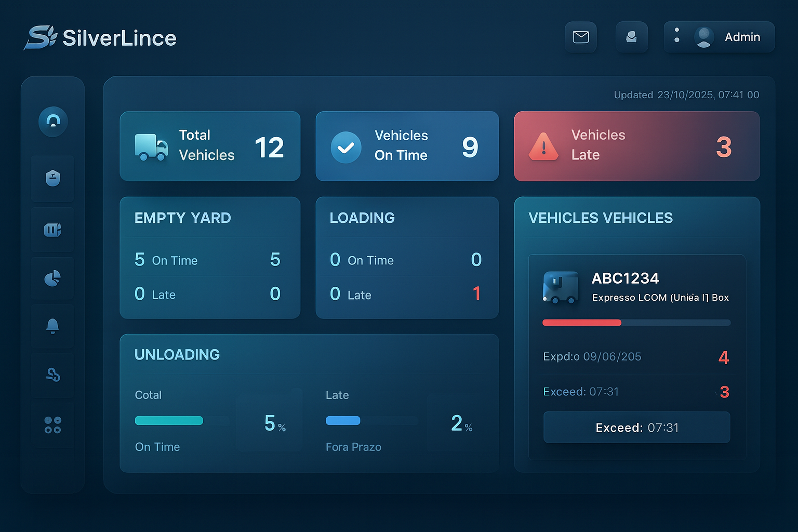798x532 pixels.
Task: Click the headset icon at sidebar top
Action: [x=53, y=122]
